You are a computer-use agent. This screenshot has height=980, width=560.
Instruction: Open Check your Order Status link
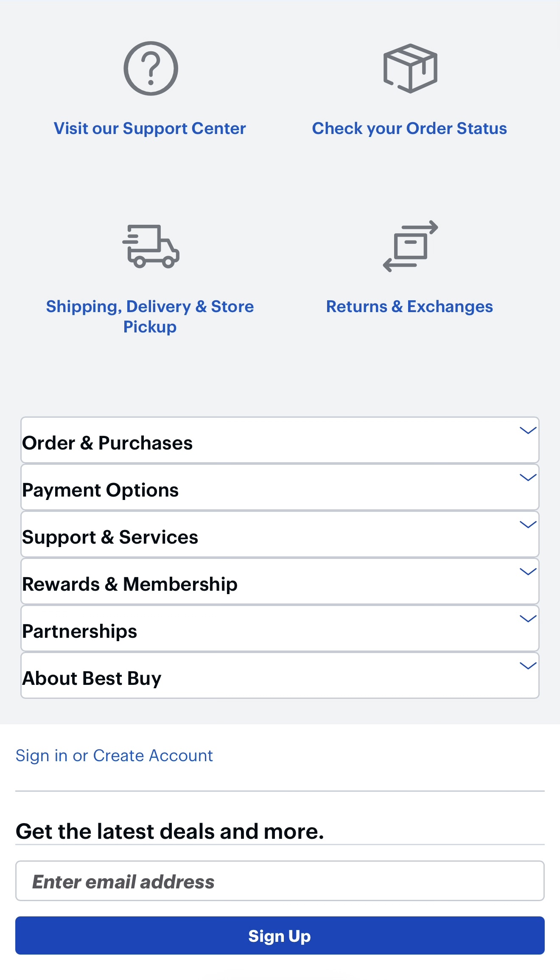pyautogui.click(x=409, y=128)
